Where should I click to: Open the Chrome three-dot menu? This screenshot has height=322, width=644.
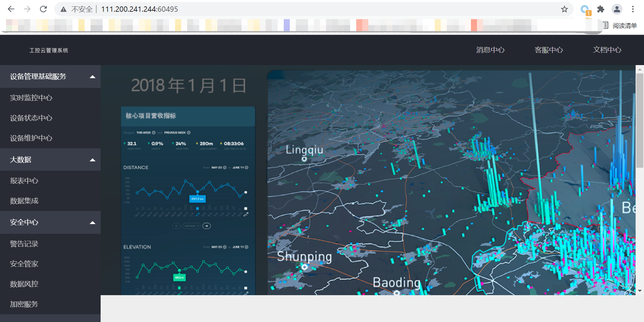pyautogui.click(x=633, y=9)
